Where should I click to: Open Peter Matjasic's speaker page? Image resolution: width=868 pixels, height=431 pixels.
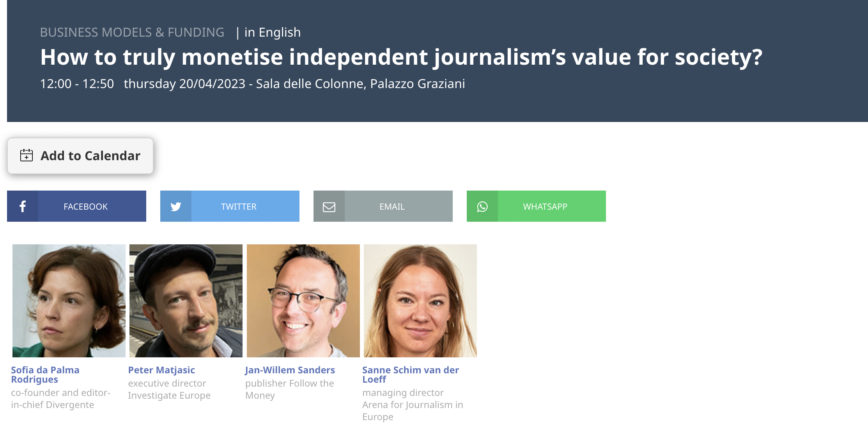161,370
